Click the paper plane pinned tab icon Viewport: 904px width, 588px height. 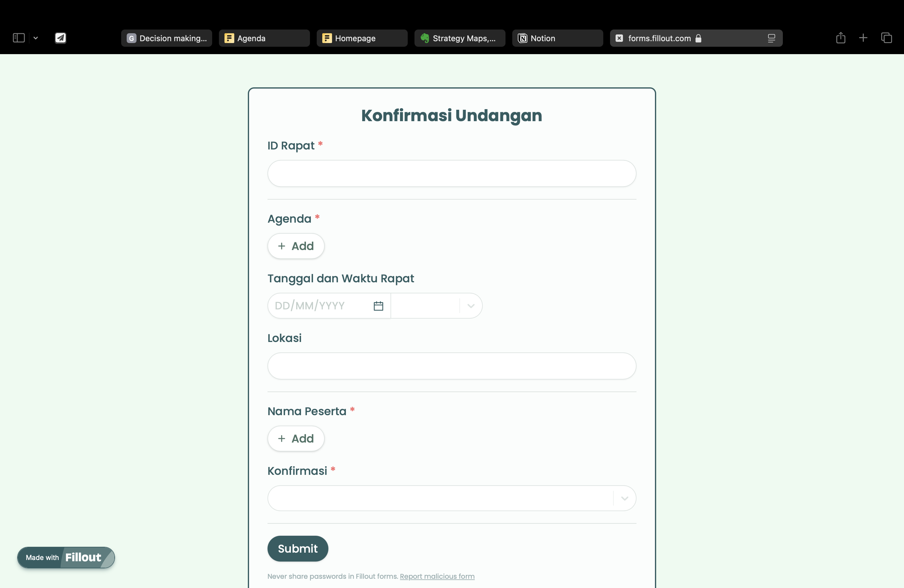click(x=60, y=38)
